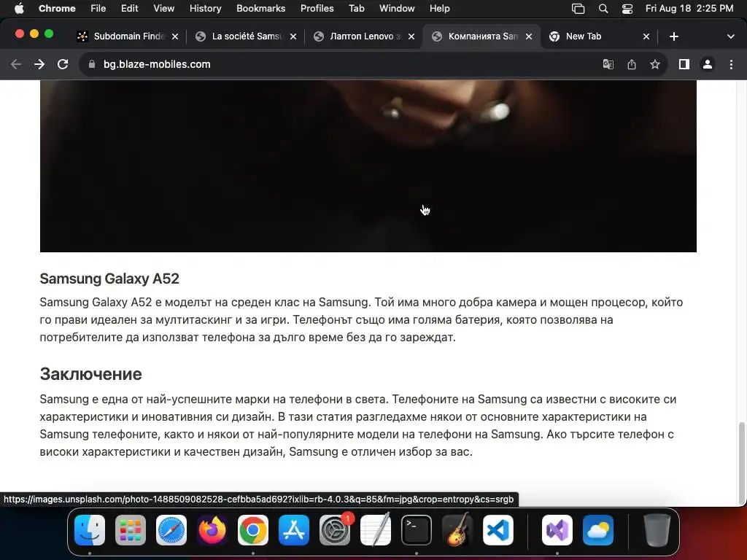Open Control Center in the menu bar
Viewport: 747px width, 560px height.
point(627,8)
